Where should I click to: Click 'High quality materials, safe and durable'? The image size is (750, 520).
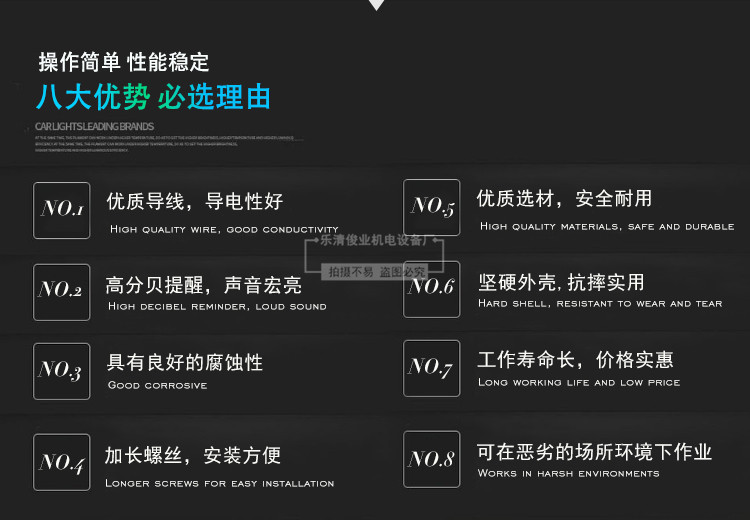pos(607,226)
